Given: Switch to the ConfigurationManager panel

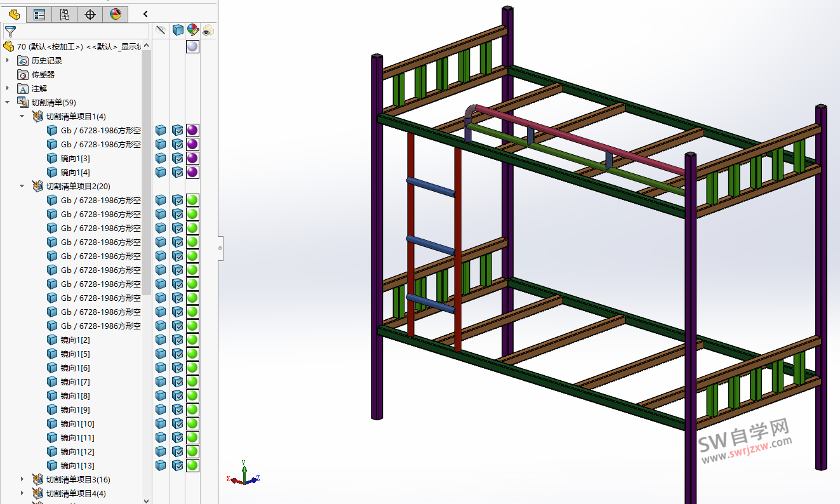Looking at the screenshot, I should coord(64,15).
